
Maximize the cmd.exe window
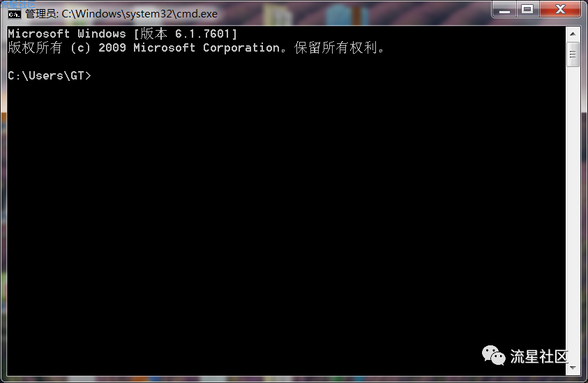(x=527, y=10)
